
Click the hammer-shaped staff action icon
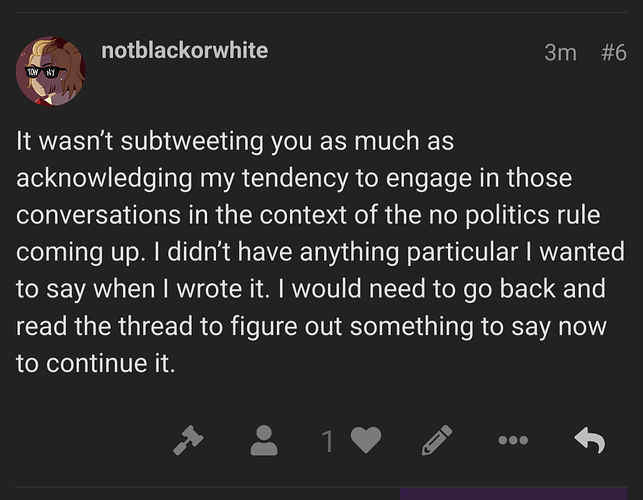click(188, 440)
